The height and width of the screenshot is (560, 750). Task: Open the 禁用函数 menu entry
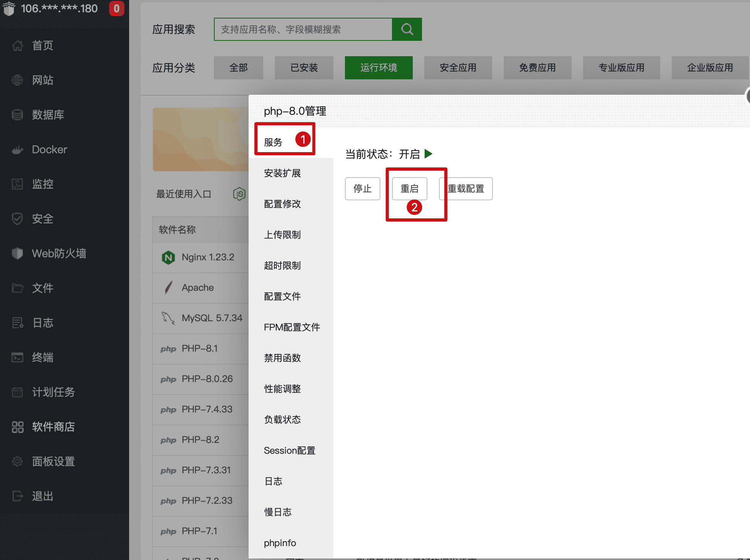[282, 358]
